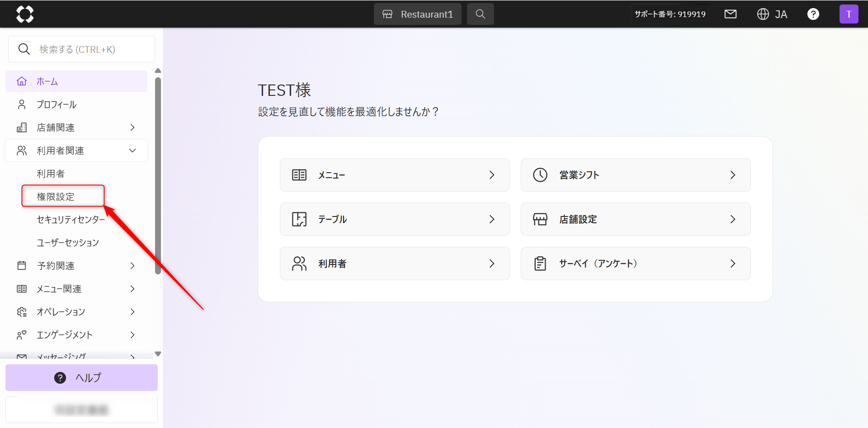Open the purple T user avatar
The width and height of the screenshot is (868, 428).
tap(849, 14)
